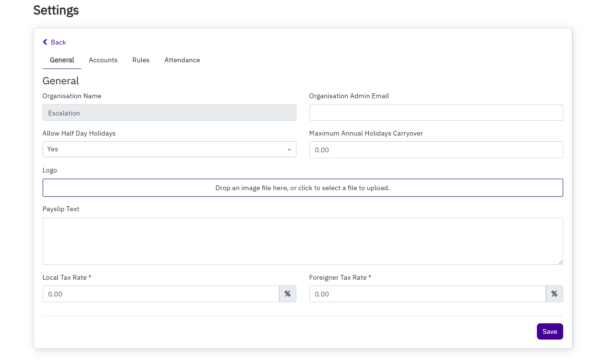This screenshot has width=591, height=364.
Task: Click the Settings page heading
Action: tap(56, 10)
